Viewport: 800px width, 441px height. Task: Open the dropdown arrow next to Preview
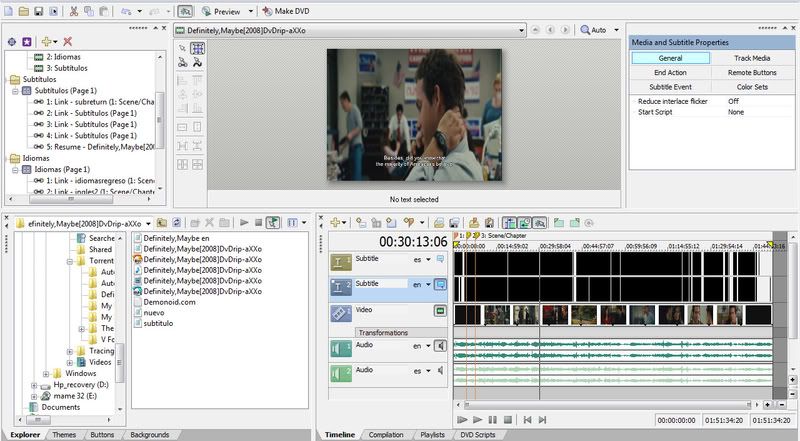click(251, 11)
